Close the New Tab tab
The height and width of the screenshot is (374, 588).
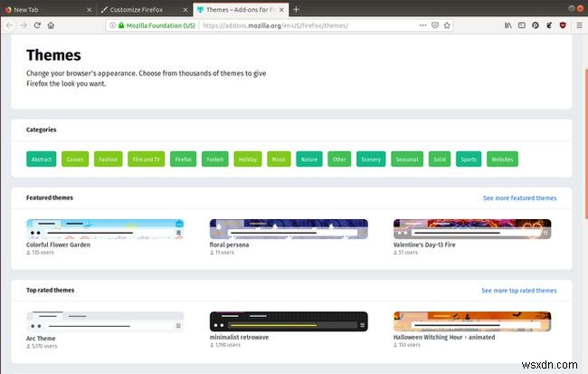click(x=90, y=10)
